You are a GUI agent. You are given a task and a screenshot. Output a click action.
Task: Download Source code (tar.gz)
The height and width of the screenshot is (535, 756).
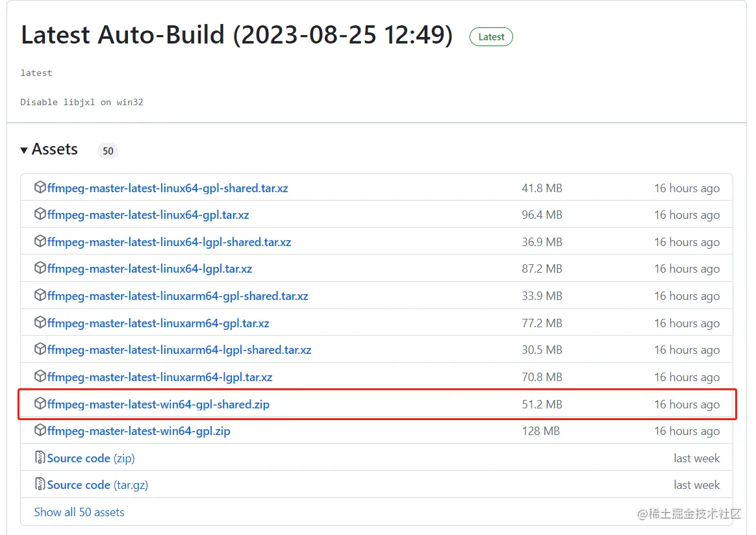[x=97, y=486]
